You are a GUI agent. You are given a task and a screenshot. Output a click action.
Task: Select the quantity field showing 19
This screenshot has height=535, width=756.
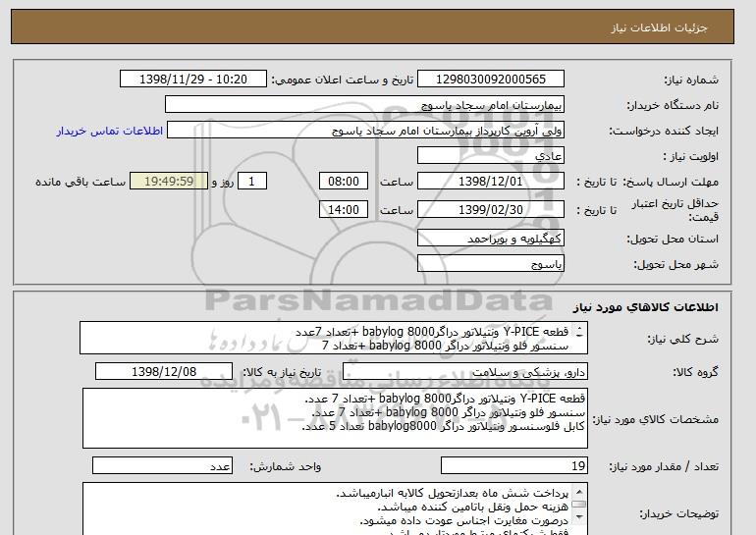pos(513,466)
